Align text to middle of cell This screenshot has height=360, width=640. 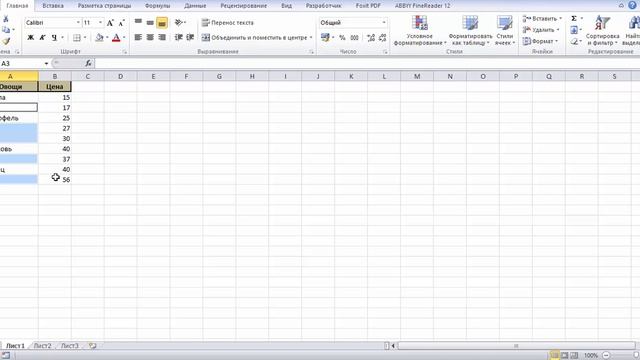pyautogui.click(x=150, y=22)
